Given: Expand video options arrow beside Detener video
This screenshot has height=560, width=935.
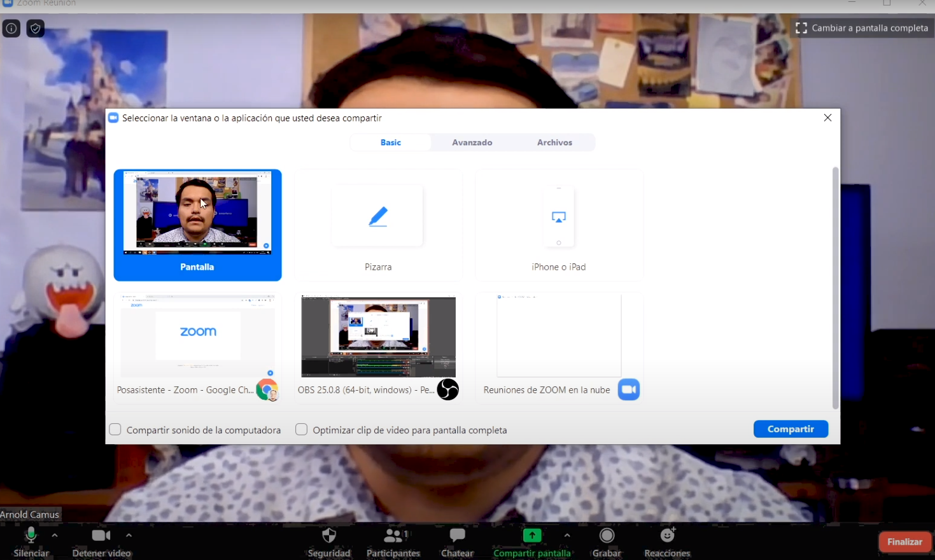Looking at the screenshot, I should (129, 536).
